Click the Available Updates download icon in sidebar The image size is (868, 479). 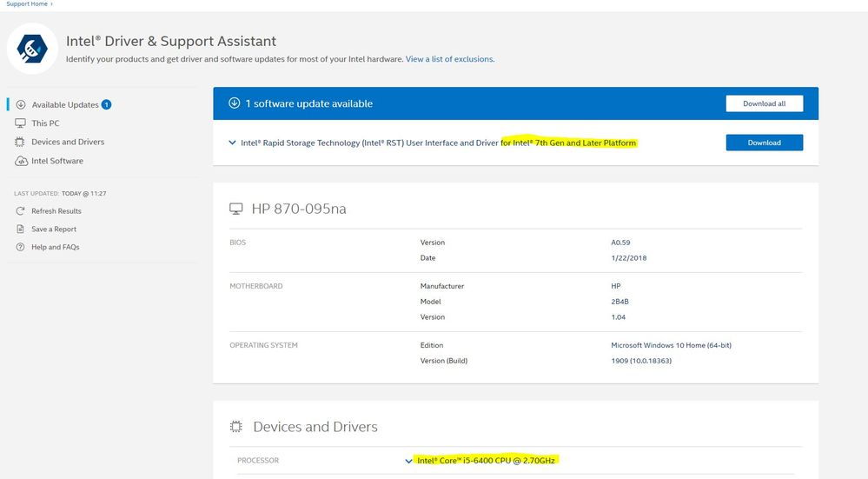[x=21, y=104]
